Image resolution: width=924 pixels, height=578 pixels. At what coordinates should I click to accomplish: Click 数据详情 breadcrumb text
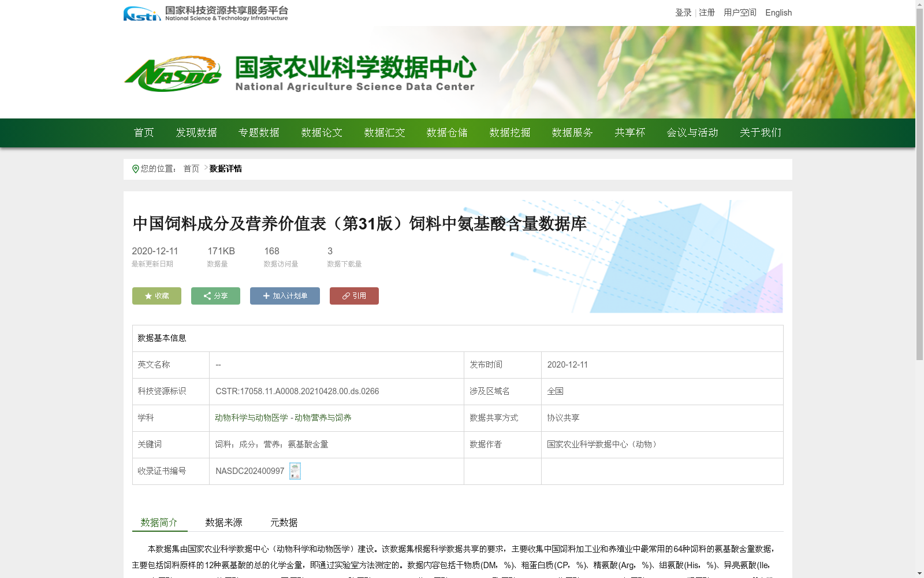click(x=226, y=169)
